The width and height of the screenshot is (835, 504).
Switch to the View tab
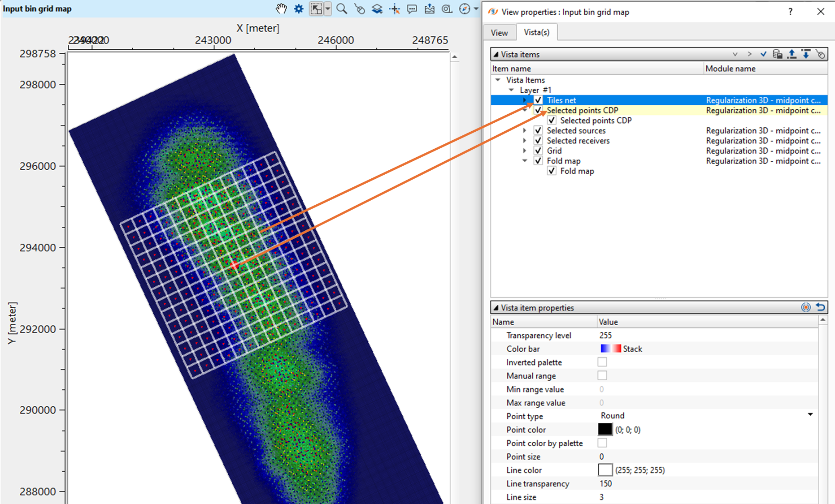pyautogui.click(x=499, y=32)
